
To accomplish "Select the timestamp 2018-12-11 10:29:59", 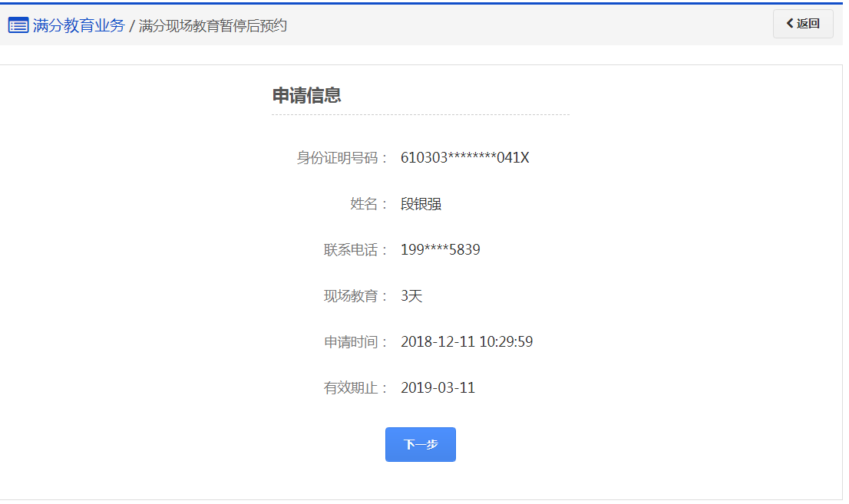I will (467, 342).
